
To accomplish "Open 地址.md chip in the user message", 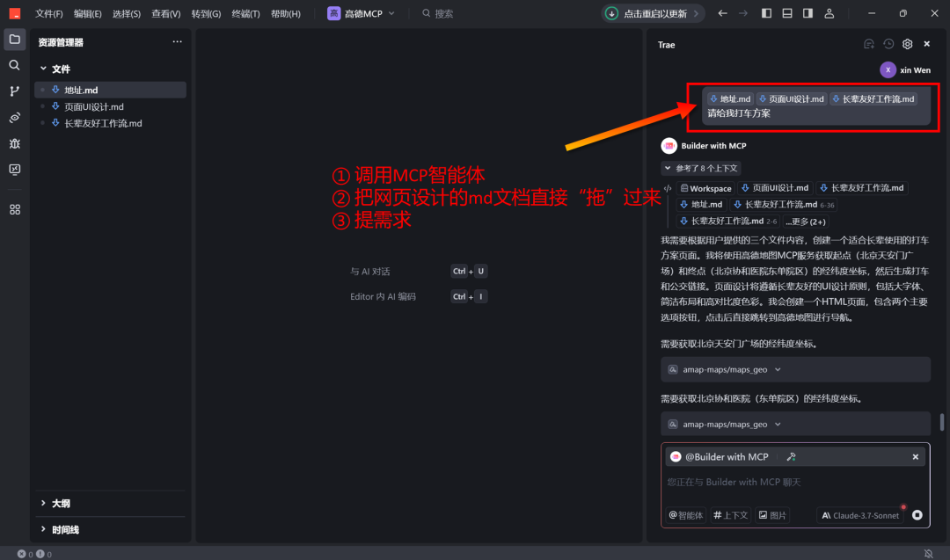I will click(x=730, y=99).
